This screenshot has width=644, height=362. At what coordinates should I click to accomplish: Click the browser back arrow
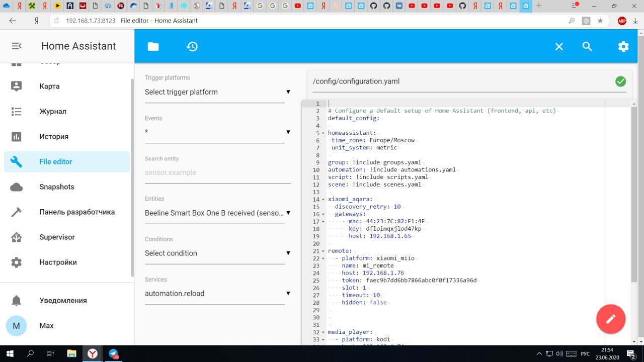point(13,21)
